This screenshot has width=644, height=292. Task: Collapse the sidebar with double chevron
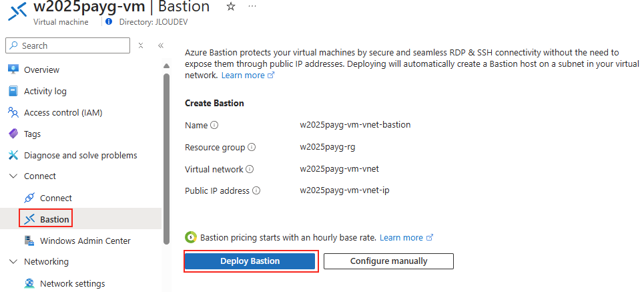click(x=161, y=45)
